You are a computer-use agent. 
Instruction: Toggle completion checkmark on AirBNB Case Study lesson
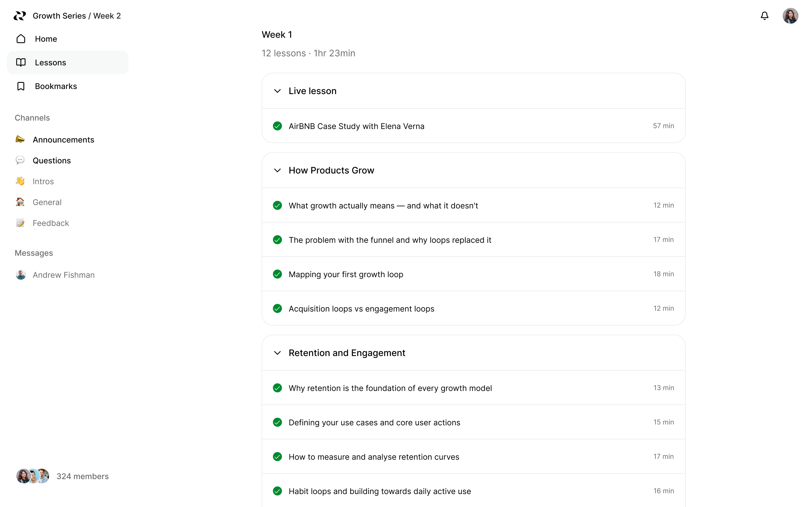(x=277, y=126)
